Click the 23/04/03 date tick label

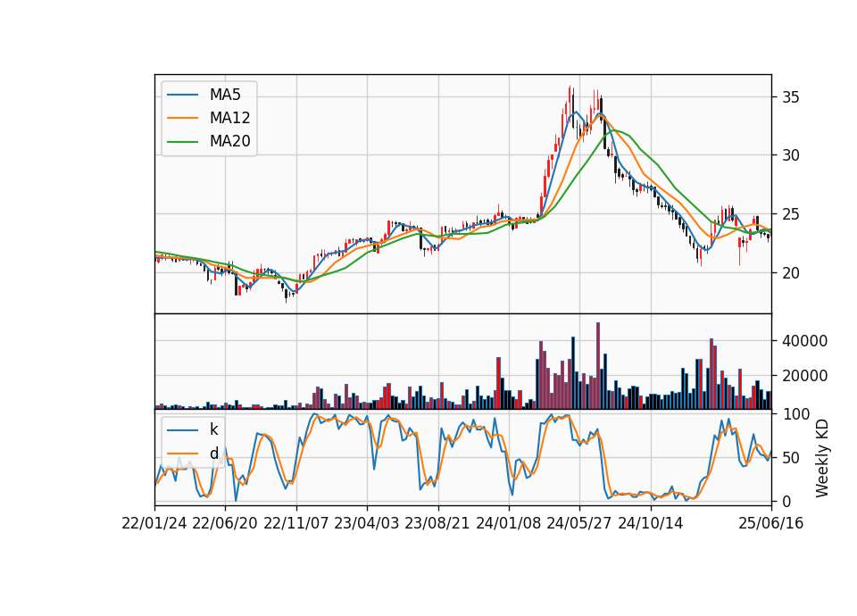click(x=367, y=523)
